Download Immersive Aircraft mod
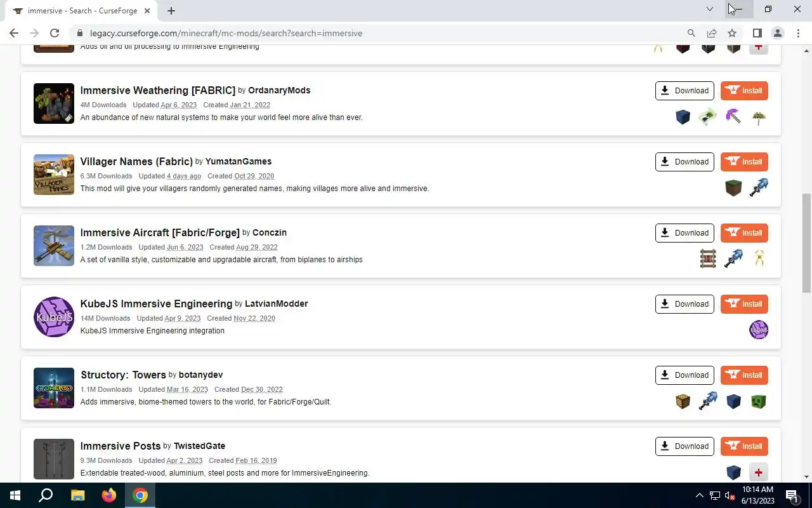Screen dimensions: 812x508 pos(684,233)
